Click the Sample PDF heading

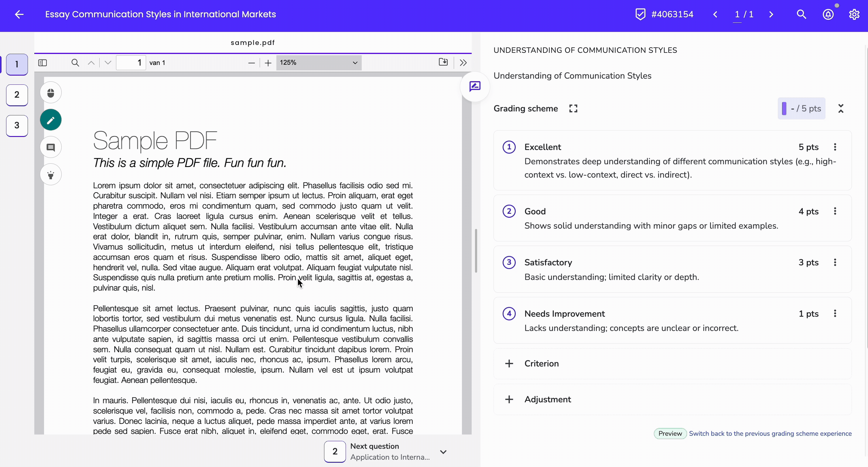[155, 141]
